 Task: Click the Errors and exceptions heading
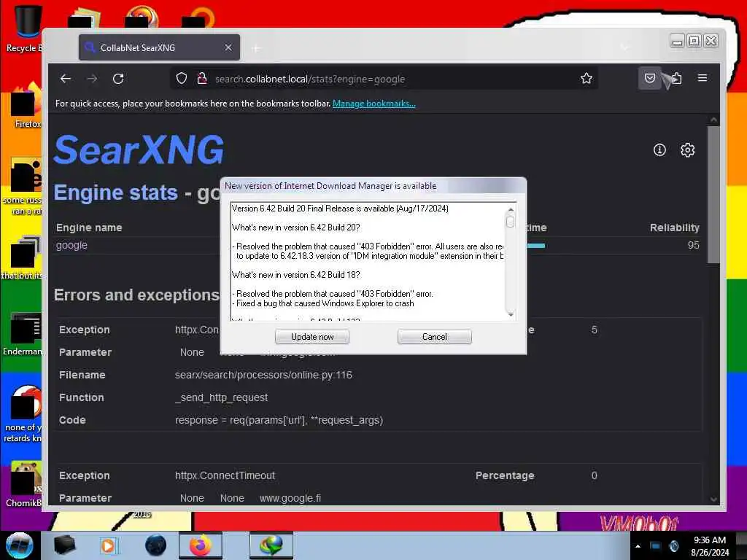tap(136, 295)
